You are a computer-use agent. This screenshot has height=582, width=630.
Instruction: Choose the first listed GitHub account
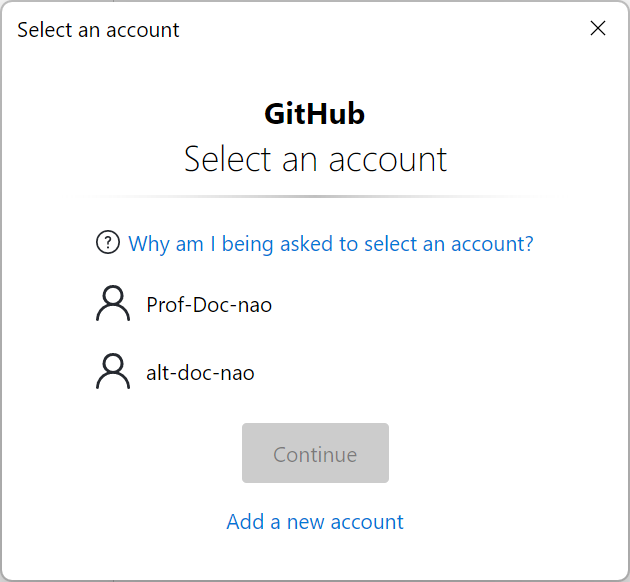209,305
